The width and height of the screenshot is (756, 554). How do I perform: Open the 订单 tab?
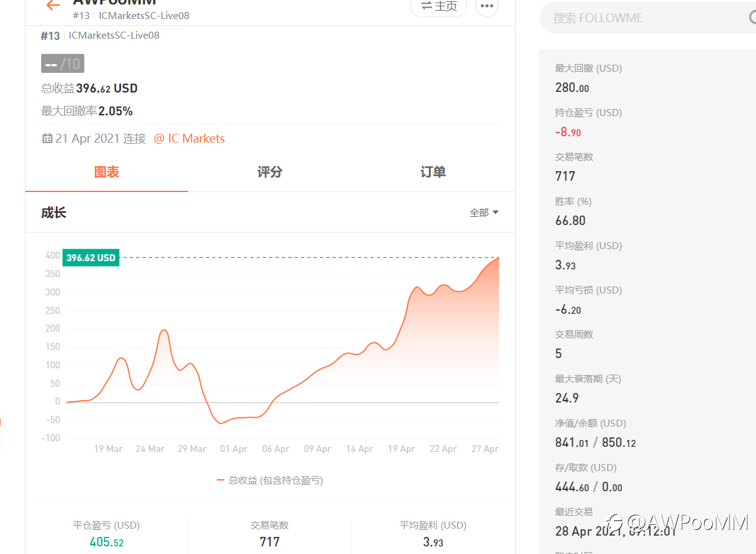[433, 172]
